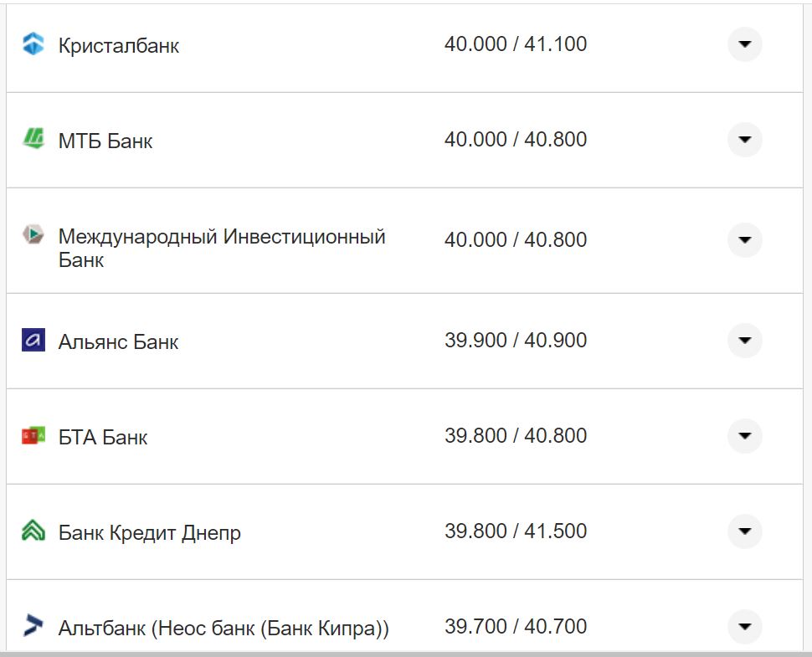Expand Международный Инвестиционный Банк row arrow

pos(744,240)
